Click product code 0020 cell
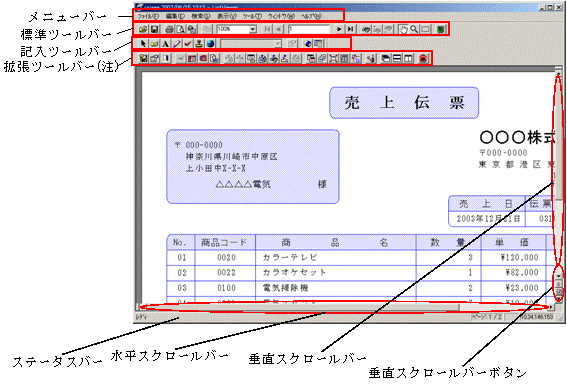 (226, 257)
